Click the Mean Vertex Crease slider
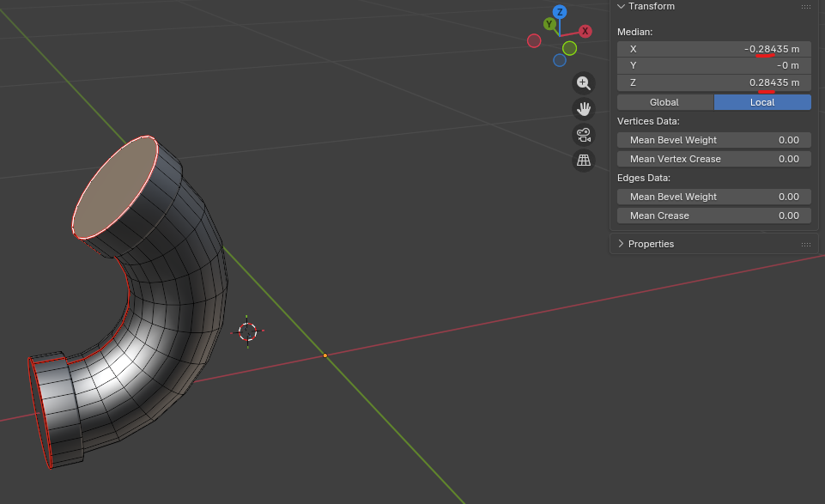Viewport: 825px width, 504px height. pos(714,159)
